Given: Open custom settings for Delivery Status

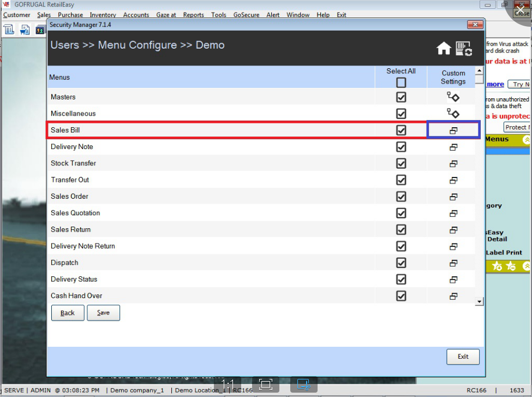Looking at the screenshot, I should click(x=453, y=280).
